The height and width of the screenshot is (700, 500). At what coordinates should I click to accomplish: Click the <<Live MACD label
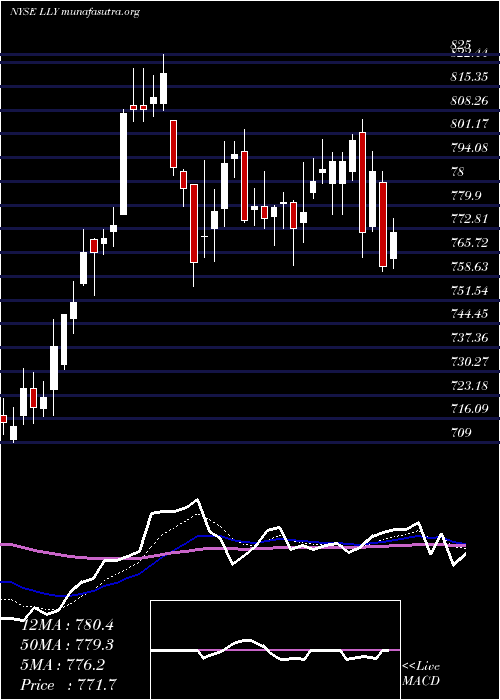click(x=421, y=674)
